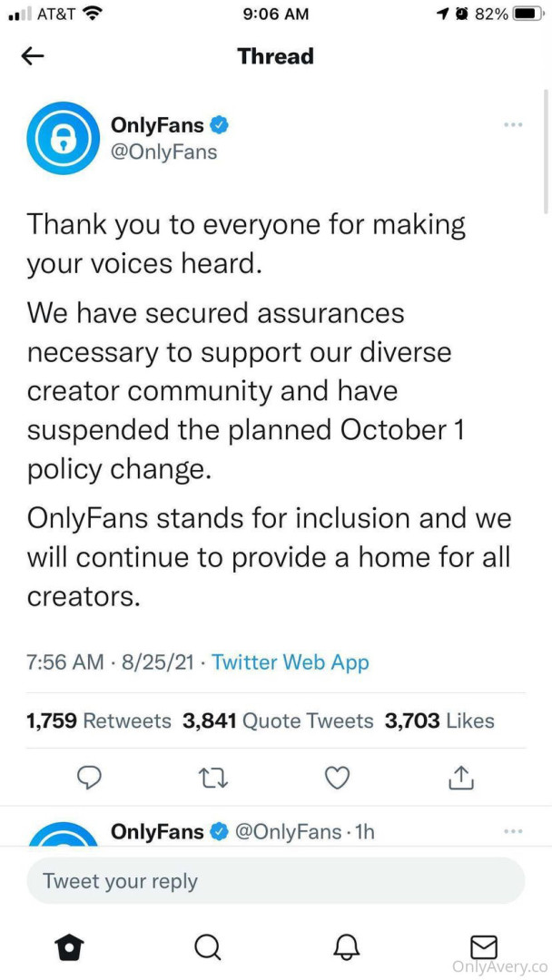Open the Messages envelope tab

484,946
